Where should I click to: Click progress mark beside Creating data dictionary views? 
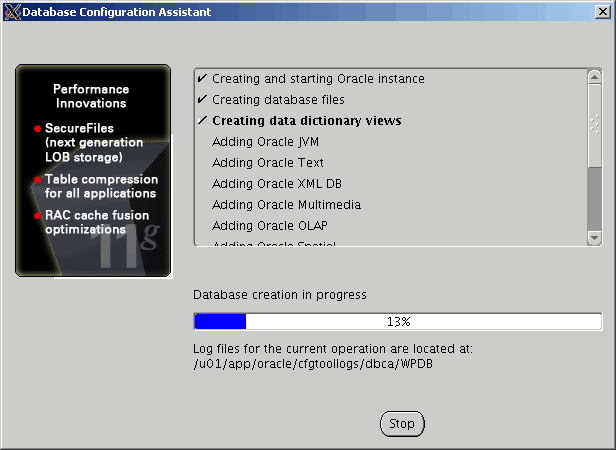pyautogui.click(x=202, y=120)
